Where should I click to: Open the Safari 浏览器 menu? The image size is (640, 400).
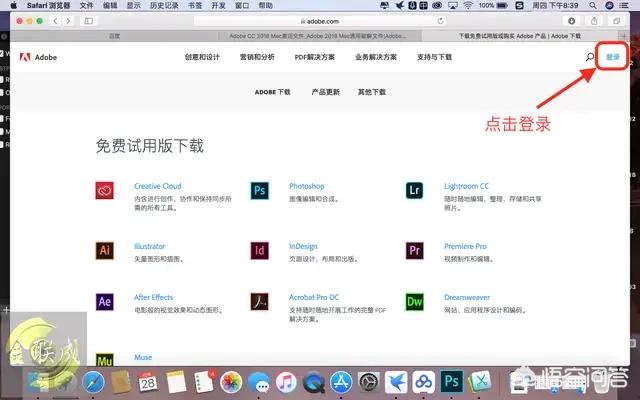[x=49, y=5]
